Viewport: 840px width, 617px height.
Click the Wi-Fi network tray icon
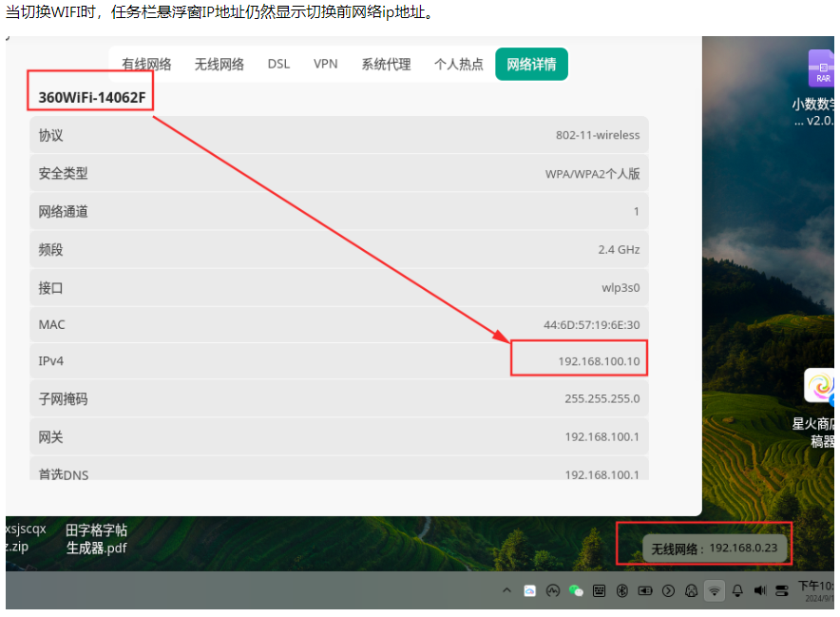(715, 591)
